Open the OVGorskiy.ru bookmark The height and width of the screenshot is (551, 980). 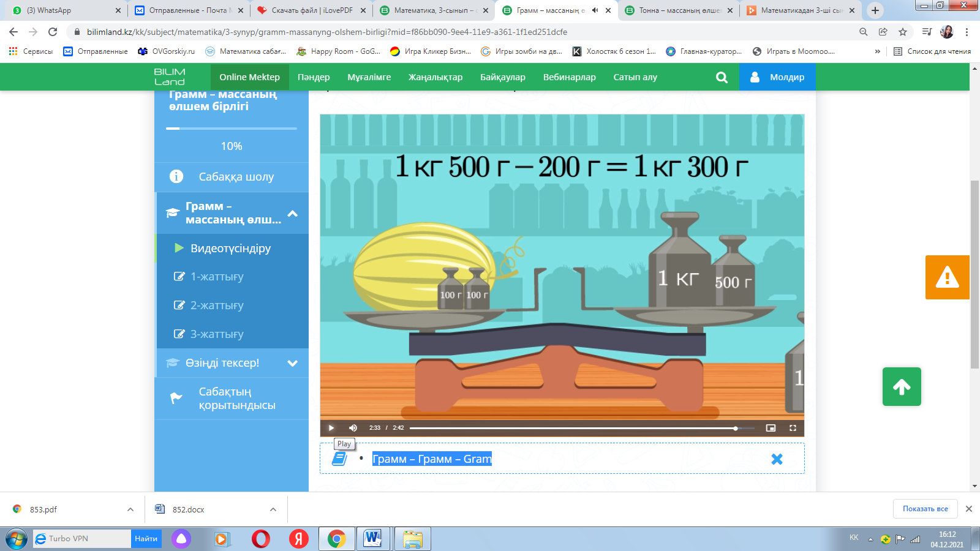click(x=167, y=51)
